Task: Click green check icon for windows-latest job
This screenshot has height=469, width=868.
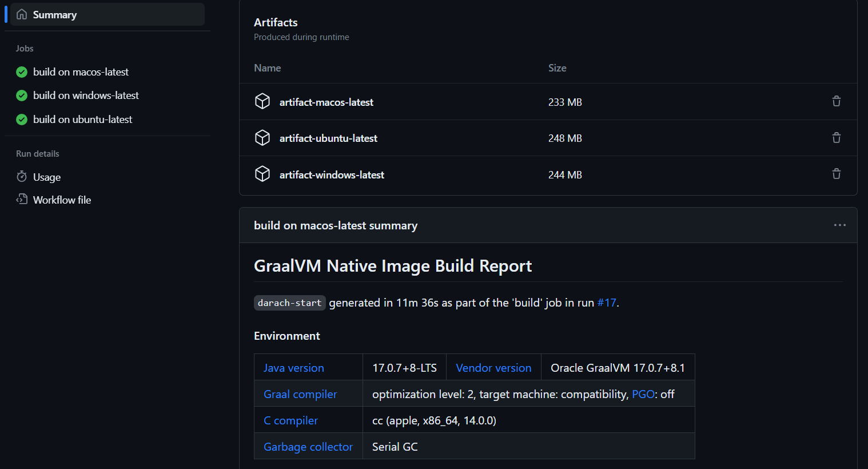Action: tap(22, 96)
